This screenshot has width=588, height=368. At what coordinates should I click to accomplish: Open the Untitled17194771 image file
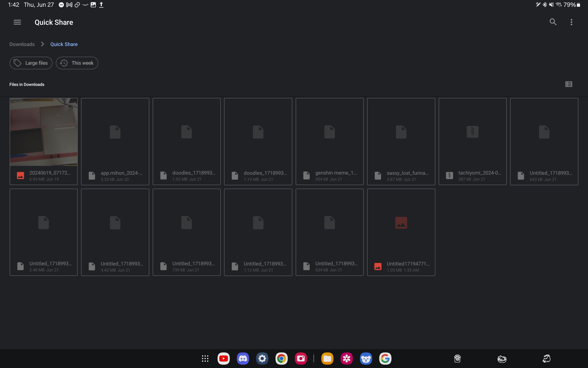pyautogui.click(x=401, y=232)
